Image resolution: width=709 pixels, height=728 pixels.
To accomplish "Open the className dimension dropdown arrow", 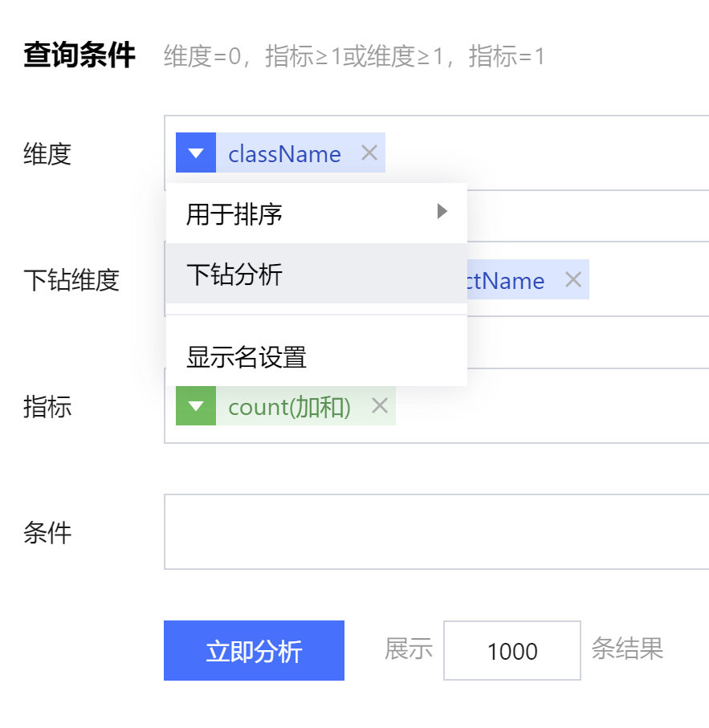I will [195, 153].
